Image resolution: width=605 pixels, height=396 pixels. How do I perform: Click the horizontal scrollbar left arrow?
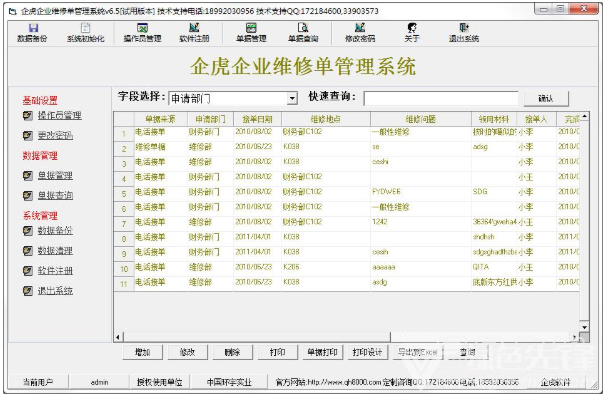(x=118, y=337)
